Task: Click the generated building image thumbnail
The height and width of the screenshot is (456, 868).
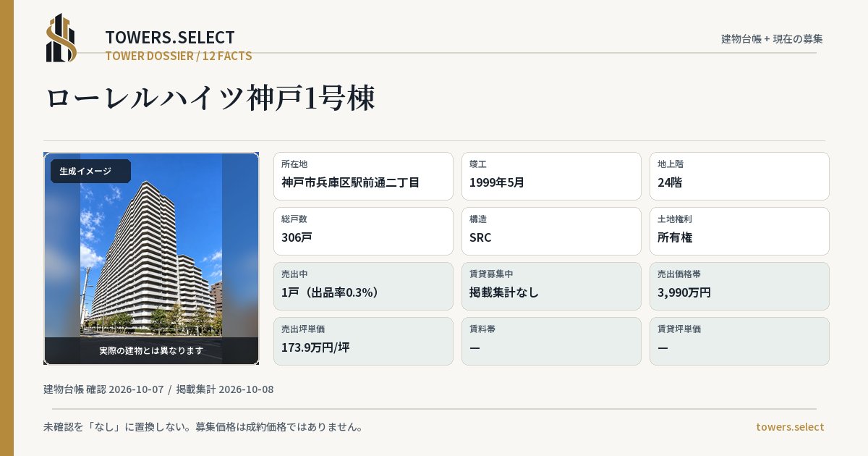Action: [151, 258]
